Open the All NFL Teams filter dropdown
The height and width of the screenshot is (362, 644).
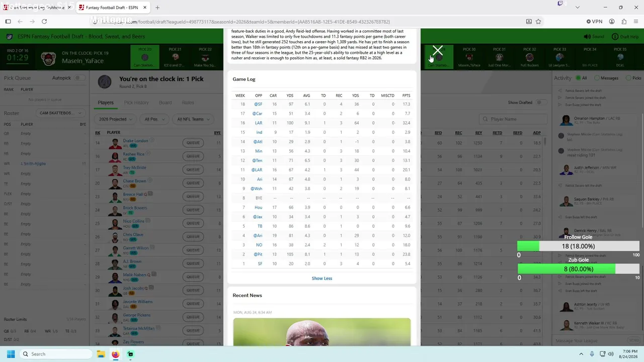[x=193, y=119]
